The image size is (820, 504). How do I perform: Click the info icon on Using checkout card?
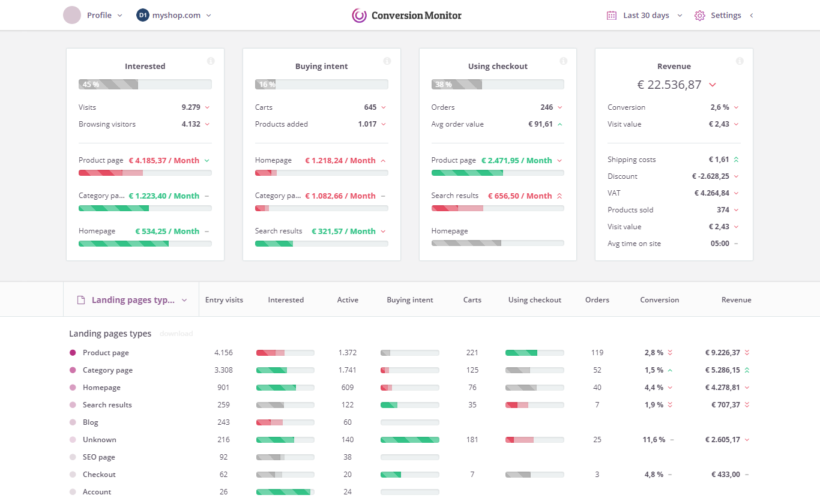[x=563, y=61]
